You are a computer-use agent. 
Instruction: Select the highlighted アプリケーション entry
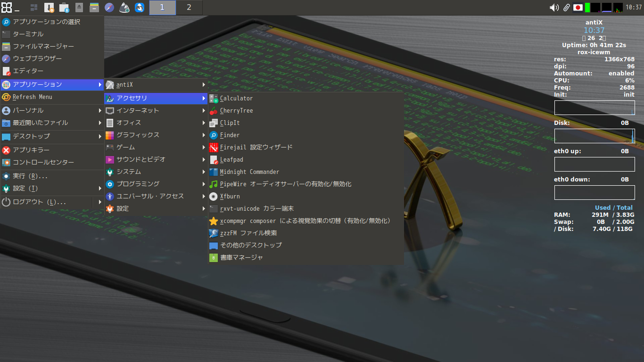[52, 85]
